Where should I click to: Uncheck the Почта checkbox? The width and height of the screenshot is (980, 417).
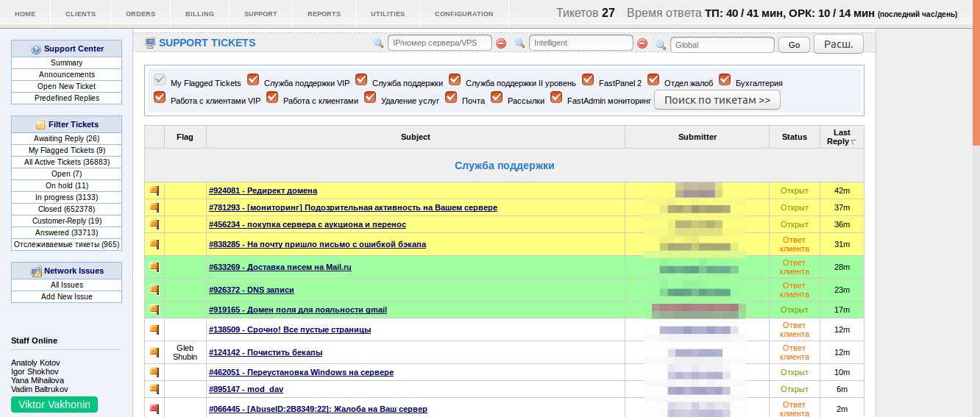pos(451,97)
